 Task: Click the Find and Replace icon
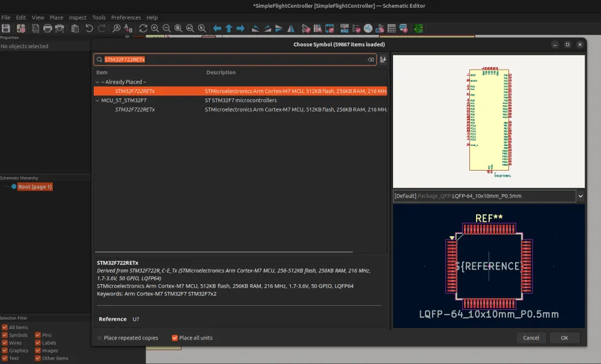(x=128, y=28)
